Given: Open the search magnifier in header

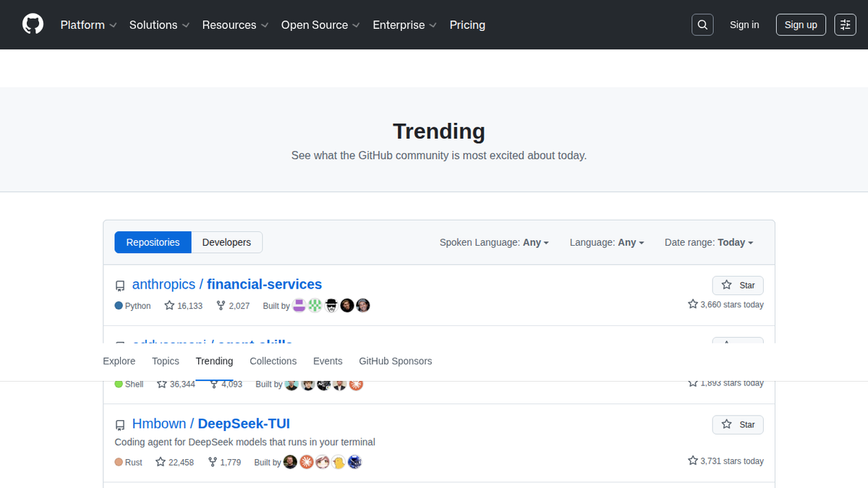Looking at the screenshot, I should pos(702,25).
